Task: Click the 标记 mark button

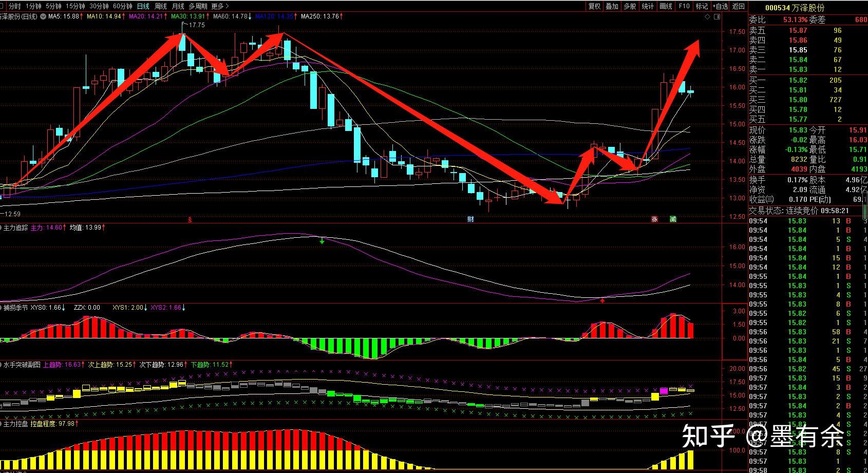Action: 702,6
